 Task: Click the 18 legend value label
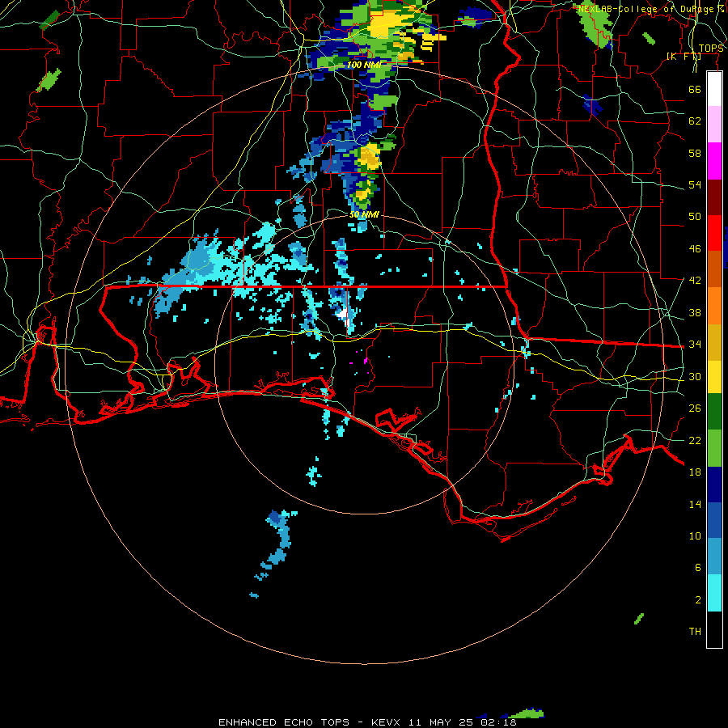(x=695, y=472)
